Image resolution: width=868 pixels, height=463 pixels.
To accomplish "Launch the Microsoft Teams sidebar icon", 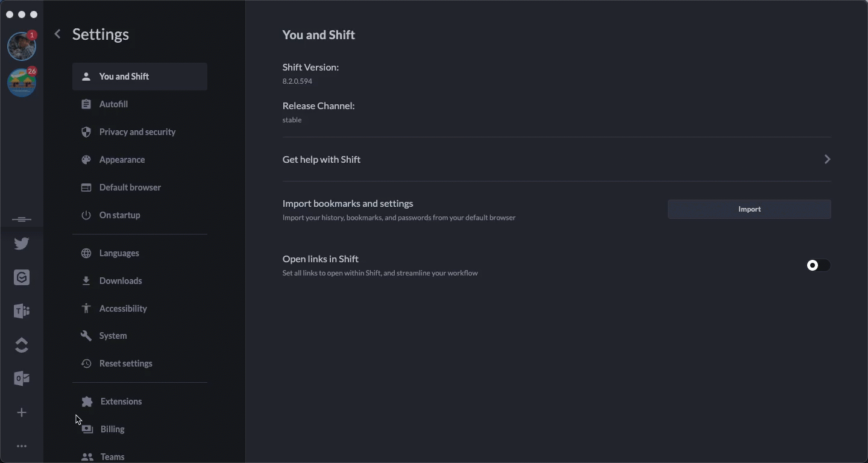I will pos(22,311).
